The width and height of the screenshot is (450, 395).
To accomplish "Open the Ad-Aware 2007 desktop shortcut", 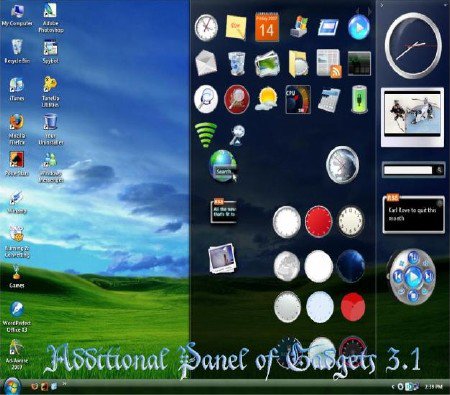I will [17, 354].
